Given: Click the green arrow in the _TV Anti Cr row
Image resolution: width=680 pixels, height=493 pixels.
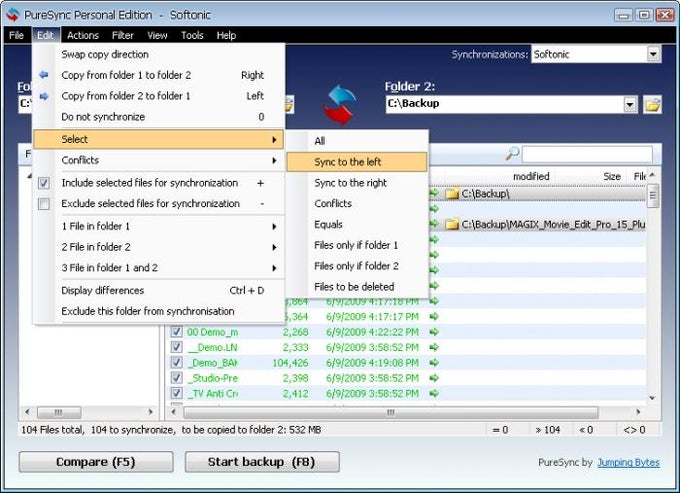Looking at the screenshot, I should coord(434,394).
